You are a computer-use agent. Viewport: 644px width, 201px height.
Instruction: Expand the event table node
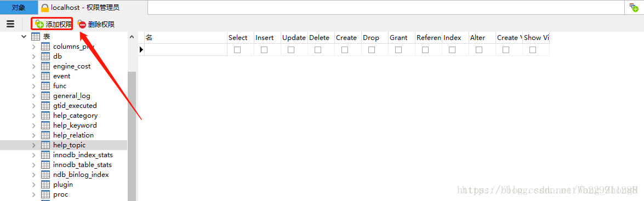(34, 76)
